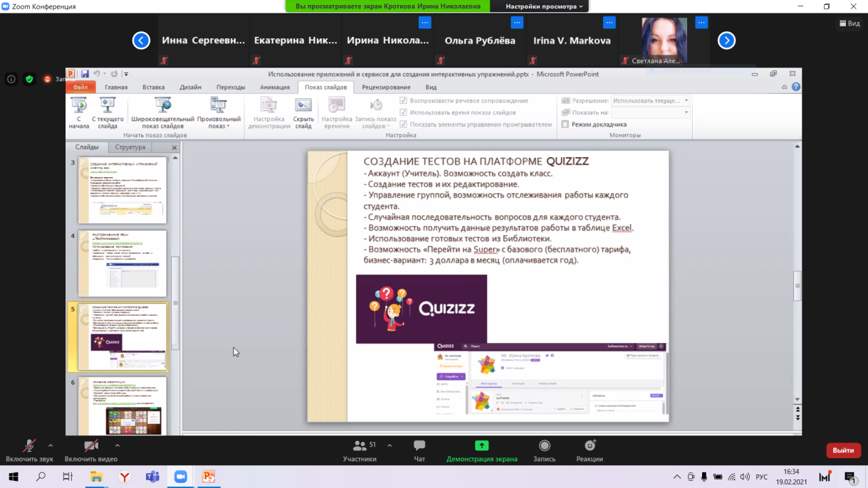868x488 pixels.
Task: Switch to the Анимация ribbon tab
Action: point(275,87)
